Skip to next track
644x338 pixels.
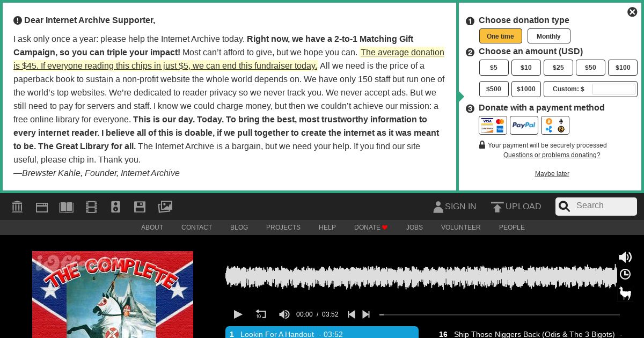pyautogui.click(x=366, y=314)
